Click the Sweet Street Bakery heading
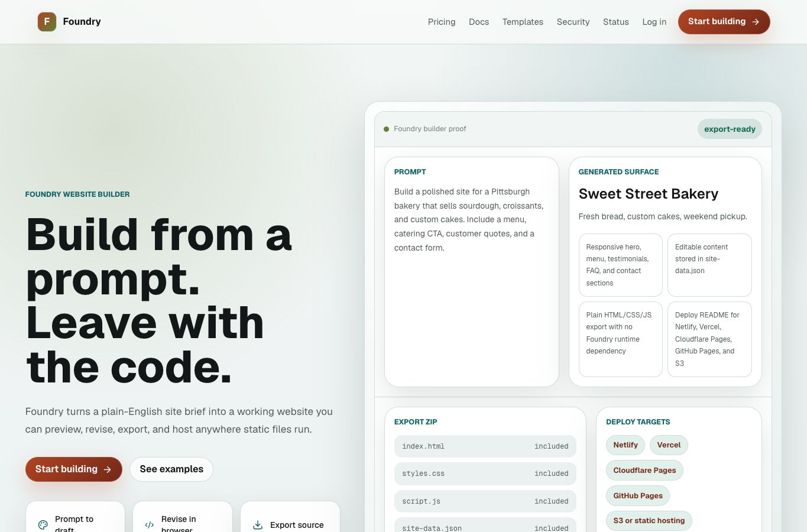 pyautogui.click(x=648, y=194)
